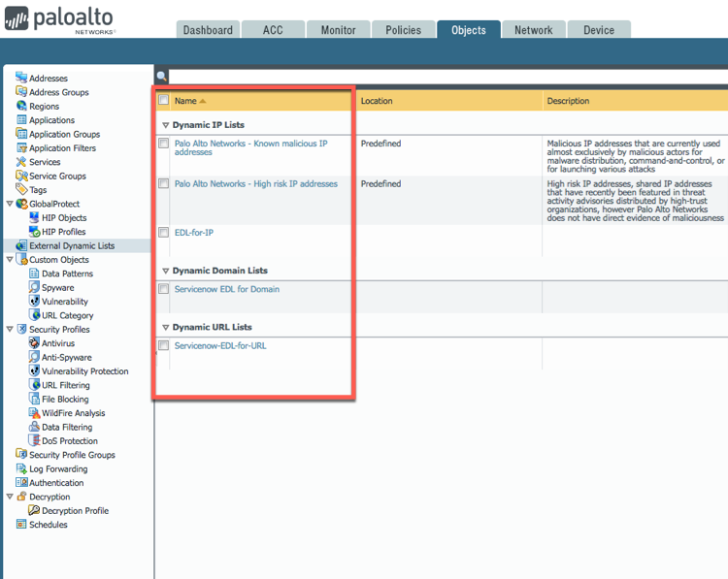Select Vulnerability under Custom Objects

pyautogui.click(x=65, y=302)
